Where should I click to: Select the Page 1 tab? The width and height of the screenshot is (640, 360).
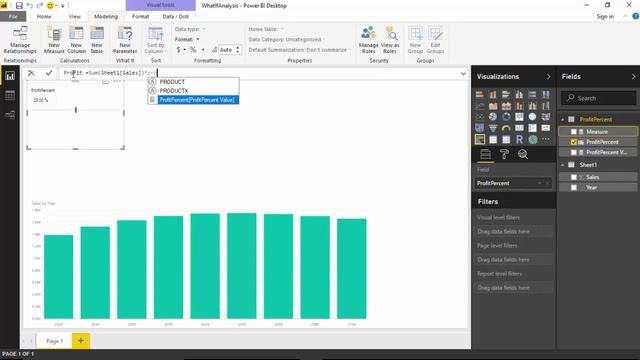pos(54,341)
